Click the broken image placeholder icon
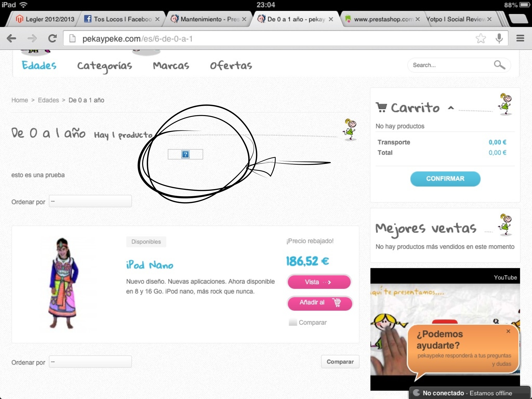532x399 pixels. (x=185, y=154)
